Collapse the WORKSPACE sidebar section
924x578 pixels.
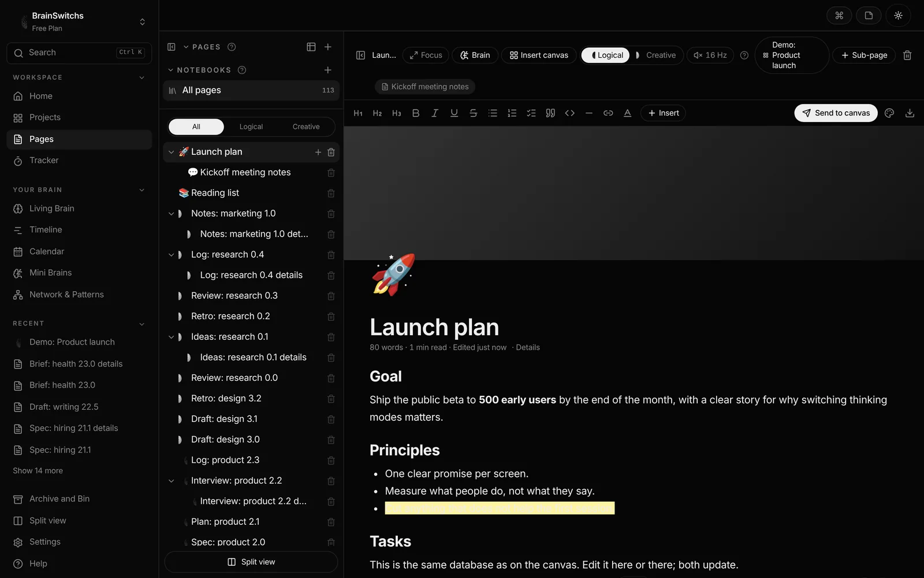142,77
